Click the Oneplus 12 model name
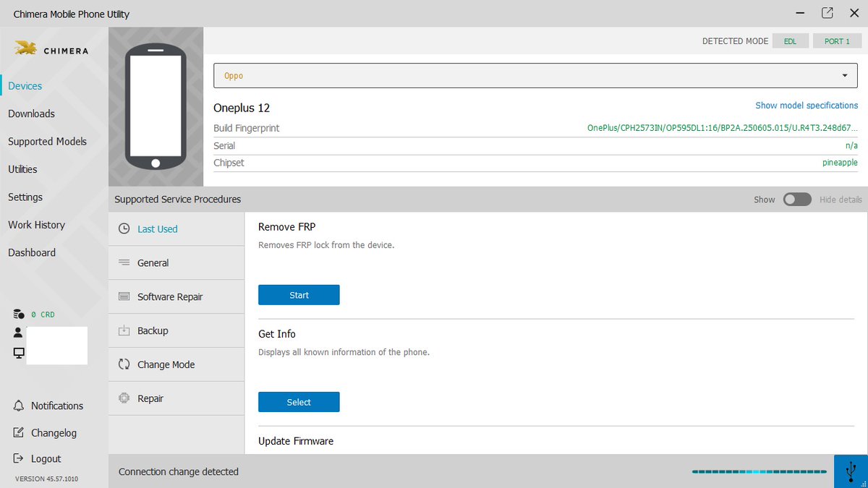This screenshot has width=868, height=488. point(242,108)
